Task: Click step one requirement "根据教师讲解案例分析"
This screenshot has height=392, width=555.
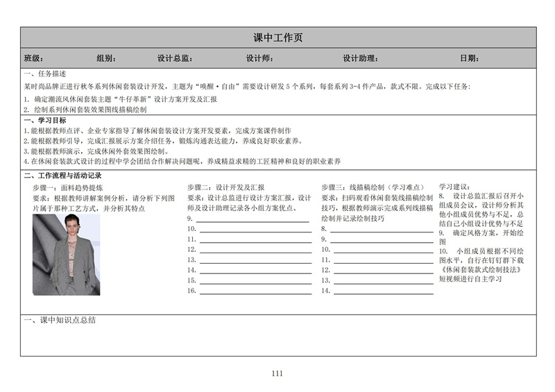Action: [103, 203]
